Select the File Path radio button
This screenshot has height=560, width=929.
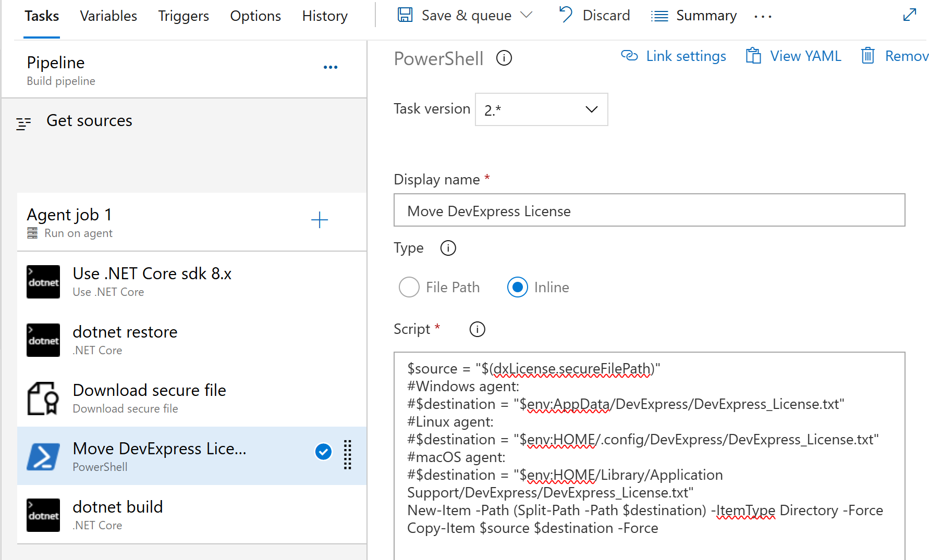[409, 287]
